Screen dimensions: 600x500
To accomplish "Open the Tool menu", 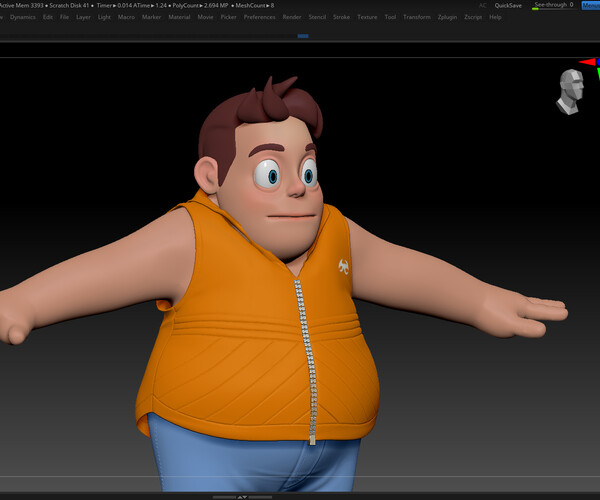I will (x=390, y=17).
